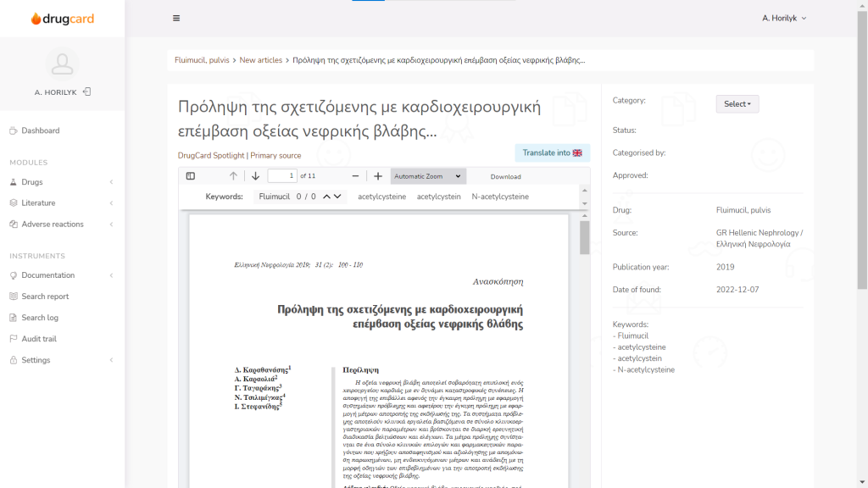Select the acetylcysteine keyword chip
The width and height of the screenshot is (868, 488).
coord(381,197)
